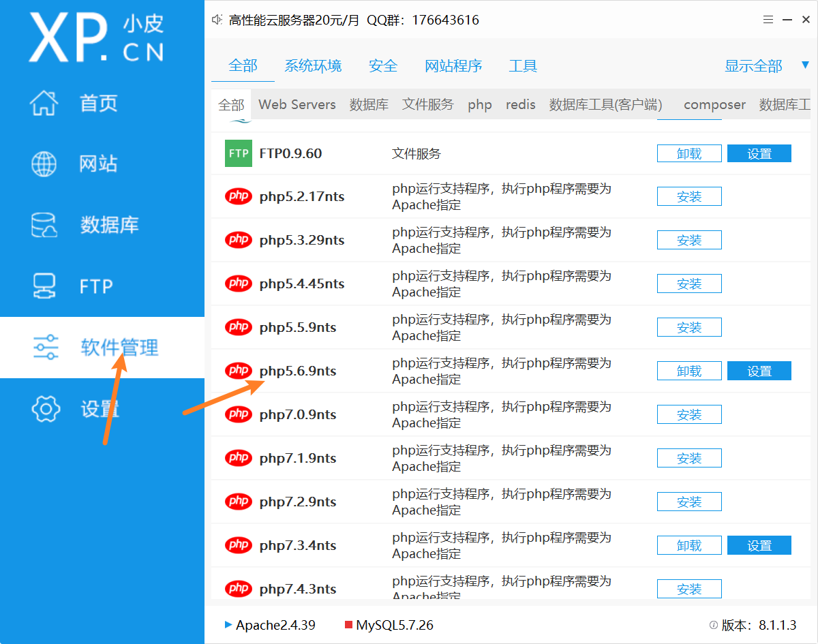The image size is (818, 644).
Task: Click the php5.3.29nts red icon
Action: tap(239, 240)
